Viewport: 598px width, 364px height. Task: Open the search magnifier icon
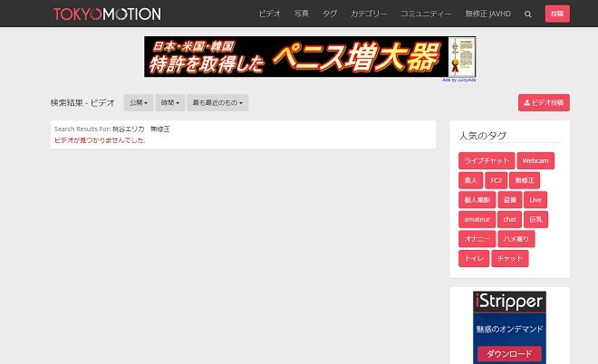pyautogui.click(x=528, y=14)
